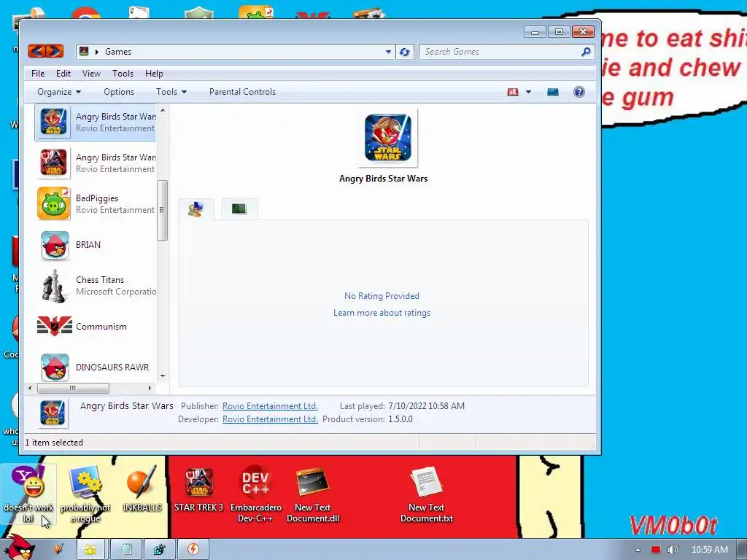The width and height of the screenshot is (747, 560).
Task: Switch to the ratings tab
Action: [x=196, y=209]
